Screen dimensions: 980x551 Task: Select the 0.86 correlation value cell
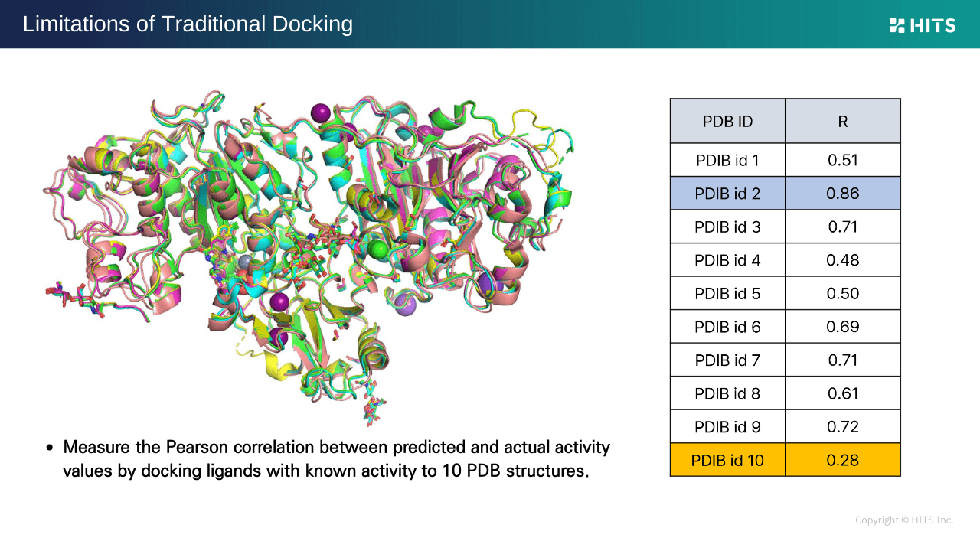click(x=842, y=194)
